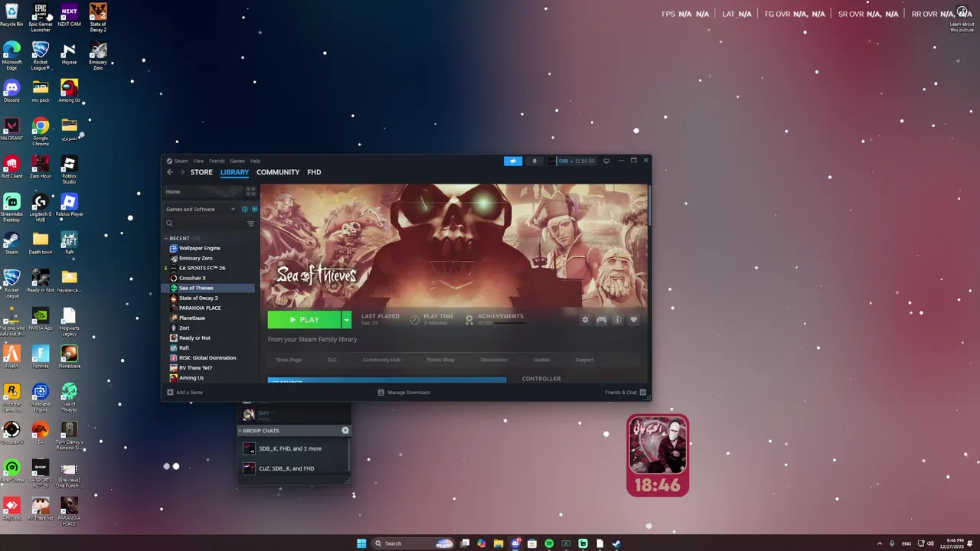
Task: Open the STORE tab
Action: 201,172
